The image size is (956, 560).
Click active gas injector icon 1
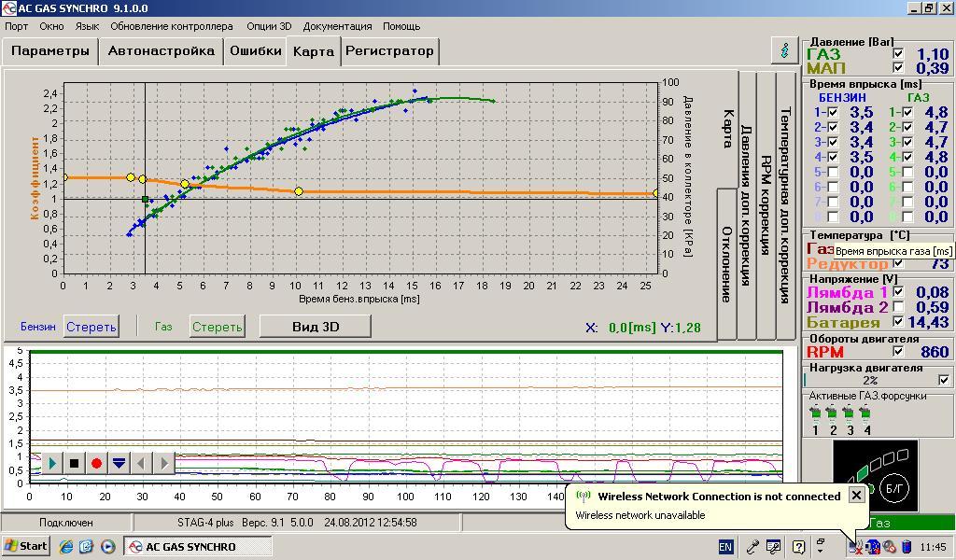point(815,413)
